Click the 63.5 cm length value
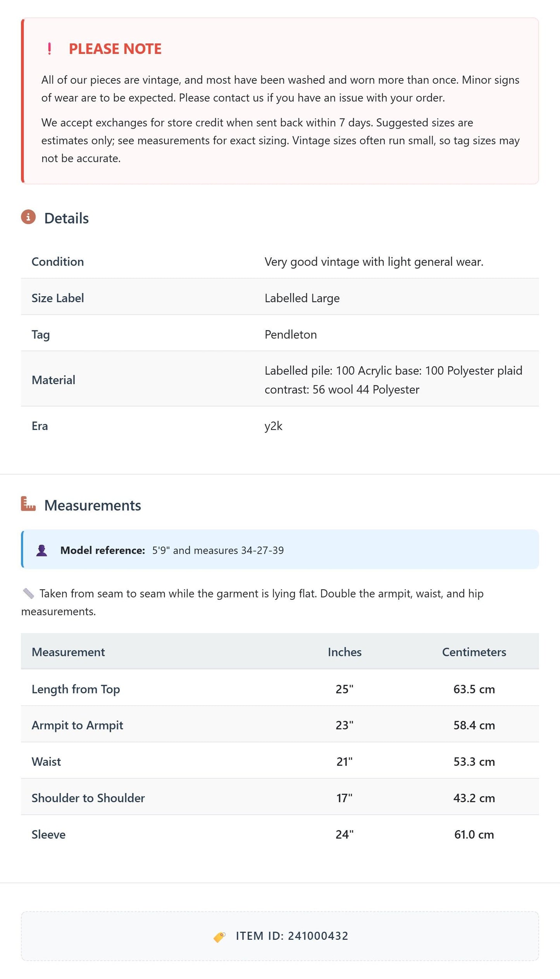 point(474,689)
